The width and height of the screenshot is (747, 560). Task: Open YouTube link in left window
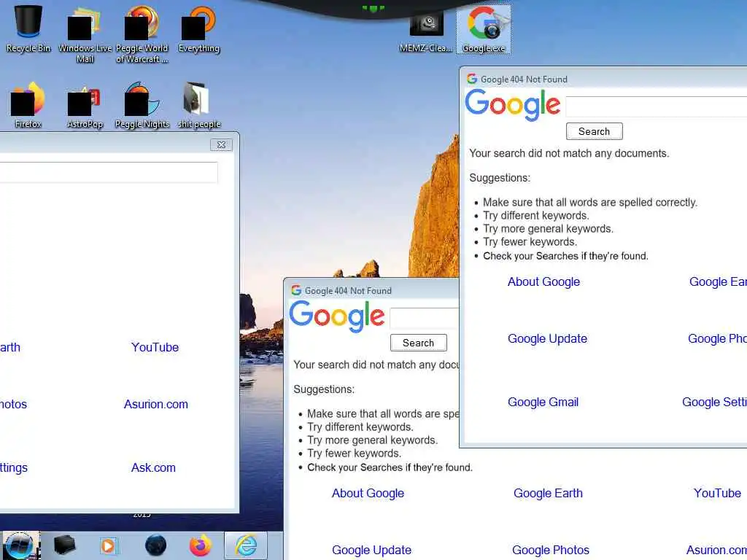155,347
